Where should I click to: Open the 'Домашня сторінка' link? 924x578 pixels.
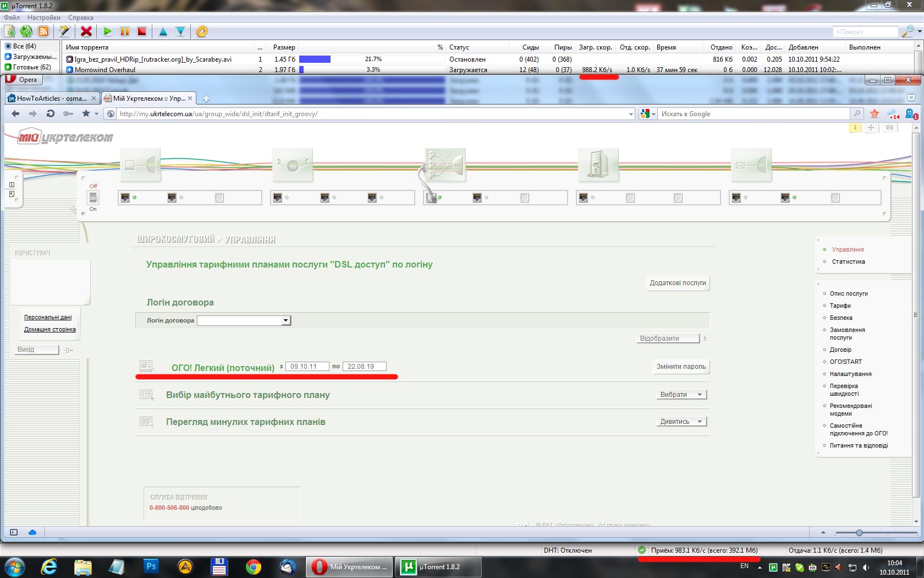(50, 329)
